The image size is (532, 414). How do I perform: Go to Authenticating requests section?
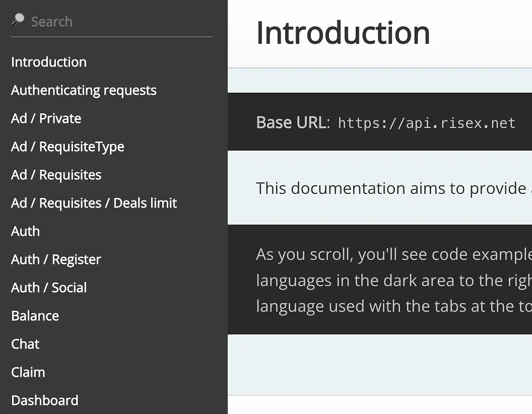pos(84,90)
